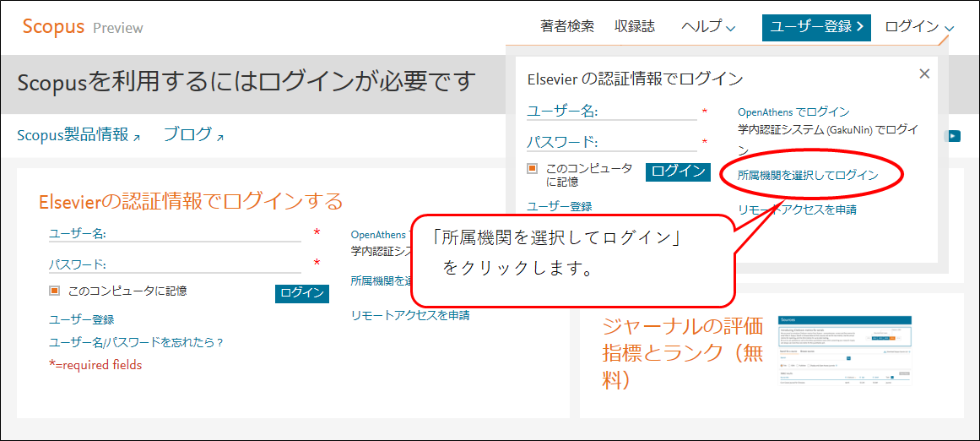Click the ジャーナルの評価指標とランク heading
This screenshot has width=980, height=441.
(683, 353)
